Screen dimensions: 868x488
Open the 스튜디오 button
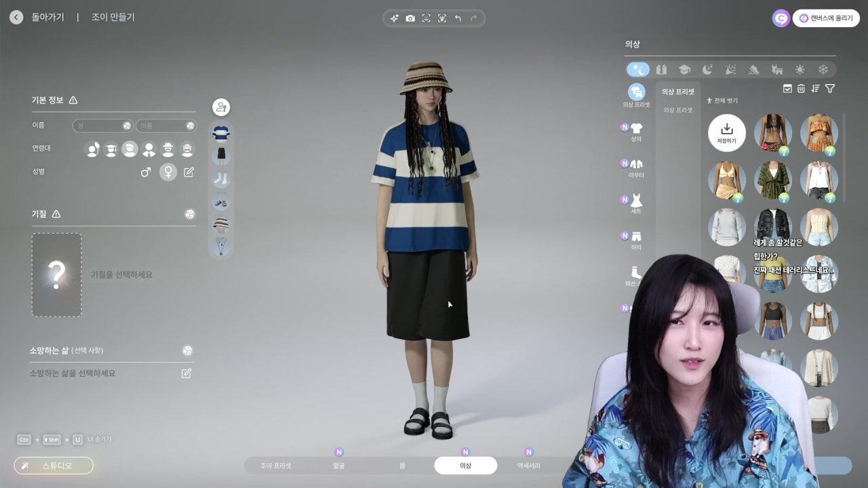point(54,466)
